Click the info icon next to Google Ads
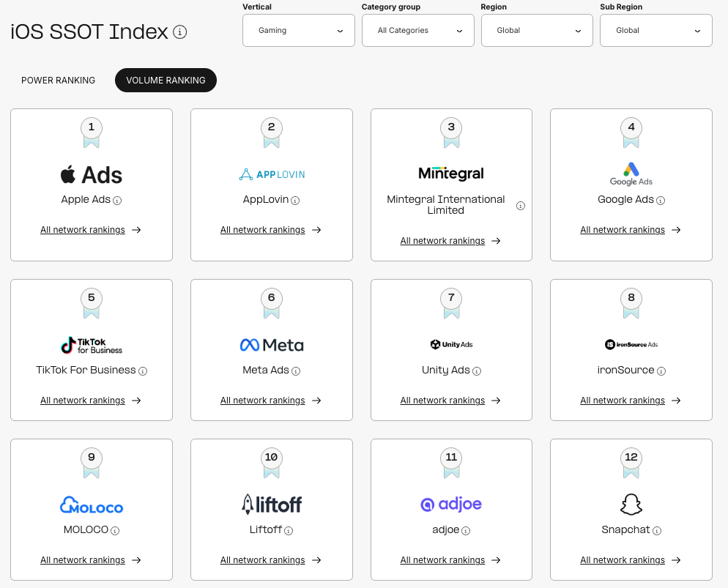The image size is (728, 588). click(x=661, y=200)
